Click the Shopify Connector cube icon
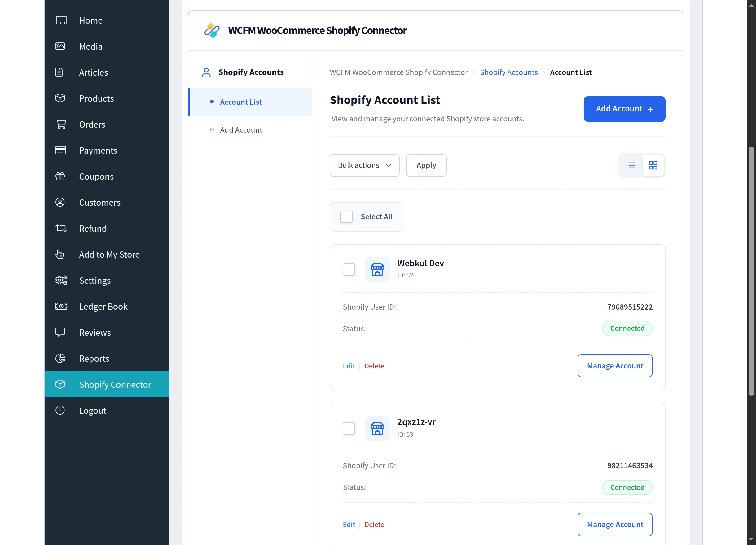The image size is (756, 545). click(x=60, y=384)
